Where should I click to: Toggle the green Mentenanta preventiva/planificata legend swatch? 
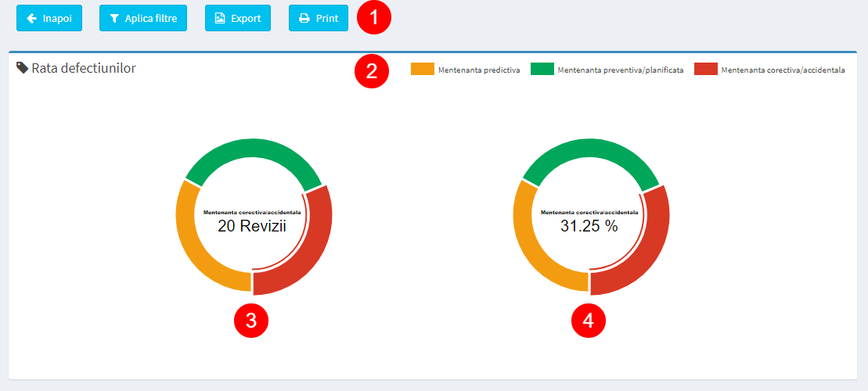click(542, 69)
